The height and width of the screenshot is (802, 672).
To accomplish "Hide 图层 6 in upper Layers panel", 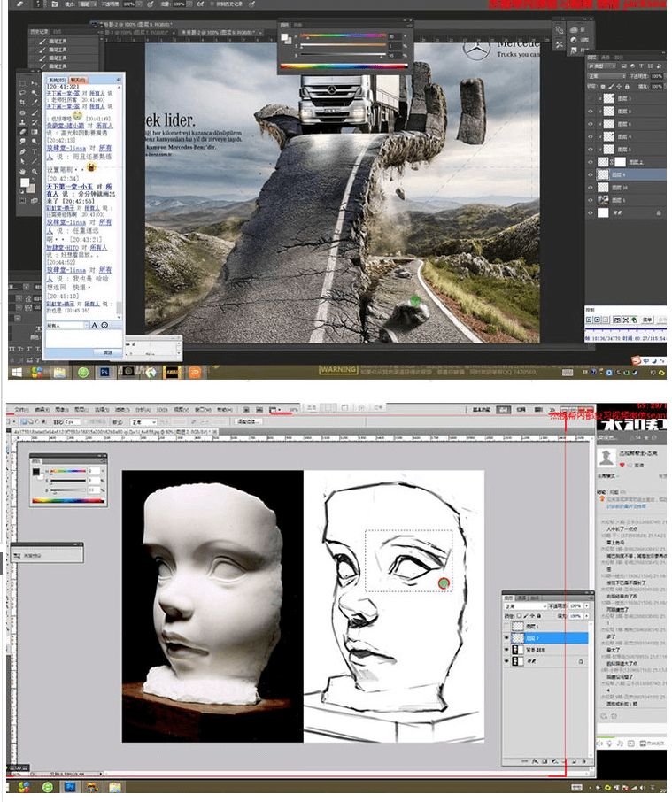I will tap(591, 124).
